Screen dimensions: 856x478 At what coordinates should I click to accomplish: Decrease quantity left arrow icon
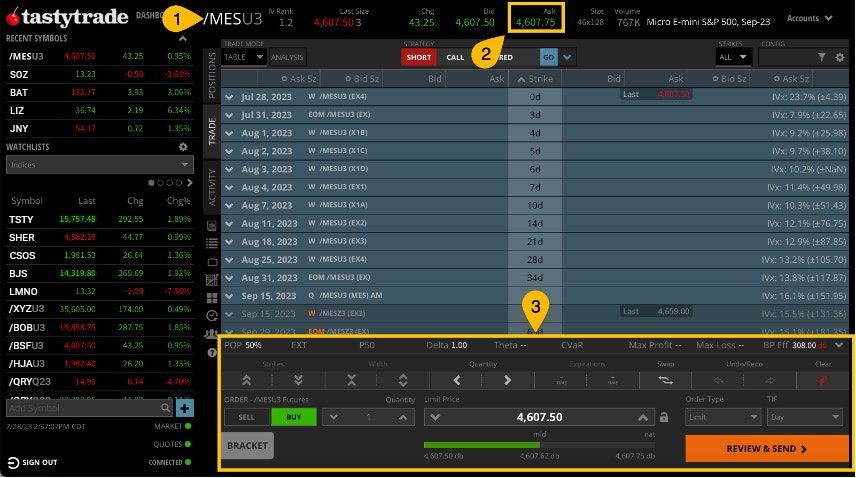coord(456,380)
